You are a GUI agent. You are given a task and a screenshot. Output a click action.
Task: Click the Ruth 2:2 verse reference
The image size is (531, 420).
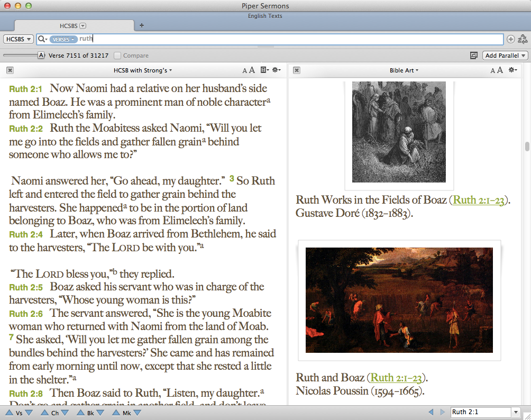[26, 129]
